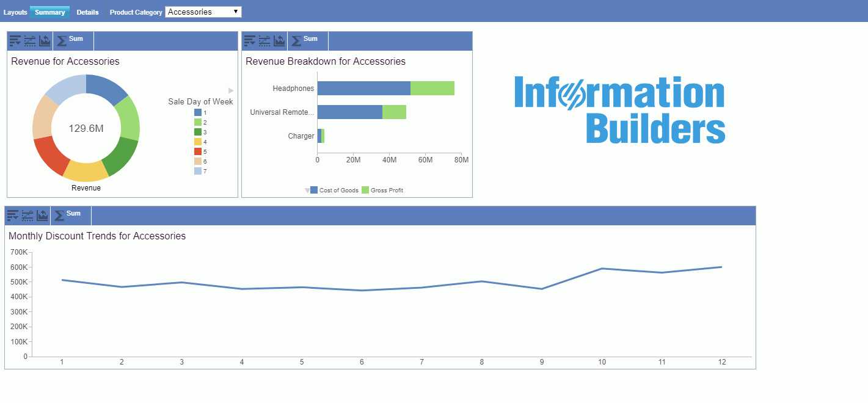
Task: Click Headphones cost of goods bar segment
Action: coord(364,88)
